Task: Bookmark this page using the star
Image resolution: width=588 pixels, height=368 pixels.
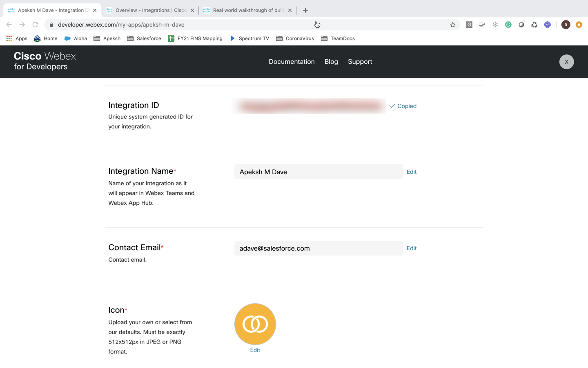Action: tap(452, 25)
